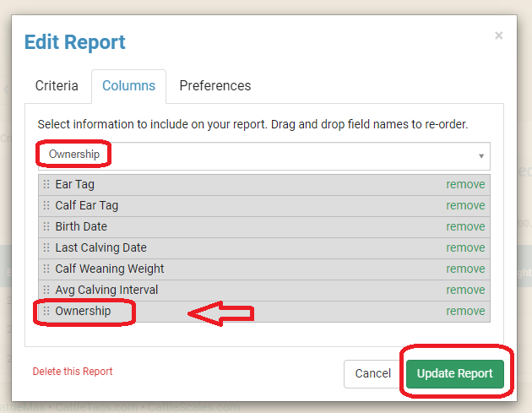Select the Ownership field name in list
The height and width of the screenshot is (413, 532).
click(83, 311)
